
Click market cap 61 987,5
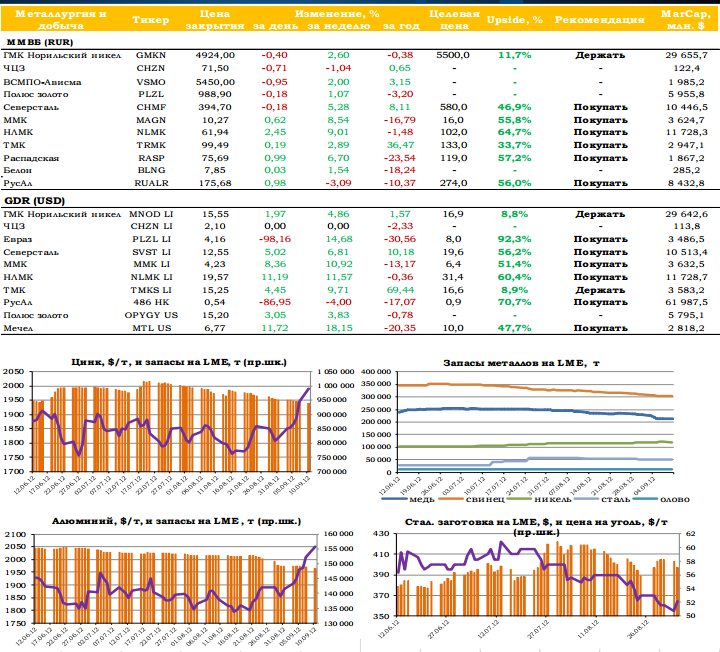click(686, 302)
